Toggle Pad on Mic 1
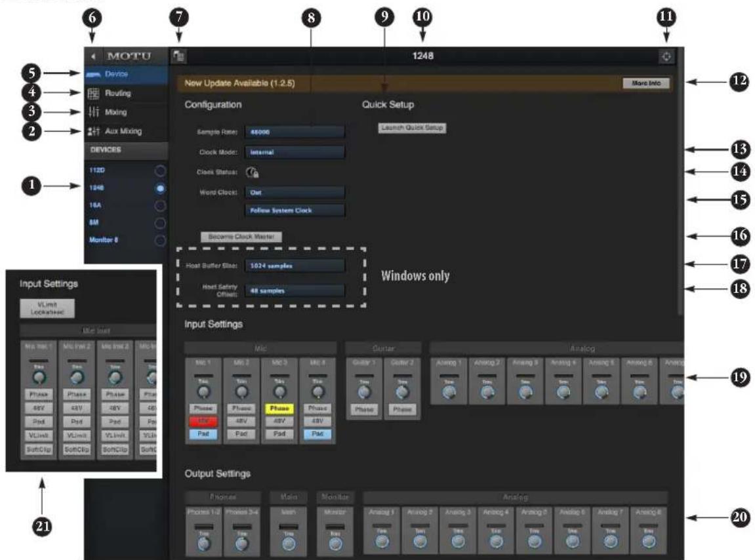This screenshot has height=560, width=755. [203, 434]
